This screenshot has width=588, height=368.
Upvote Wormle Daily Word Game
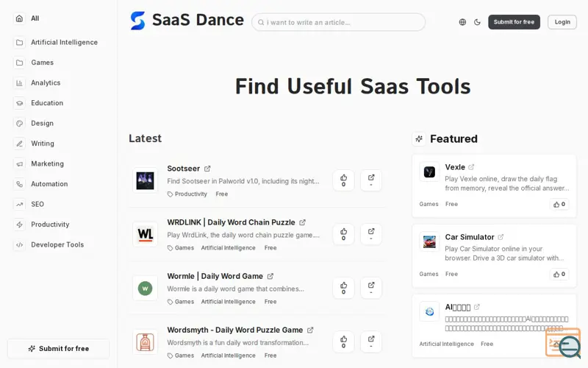tap(343, 288)
